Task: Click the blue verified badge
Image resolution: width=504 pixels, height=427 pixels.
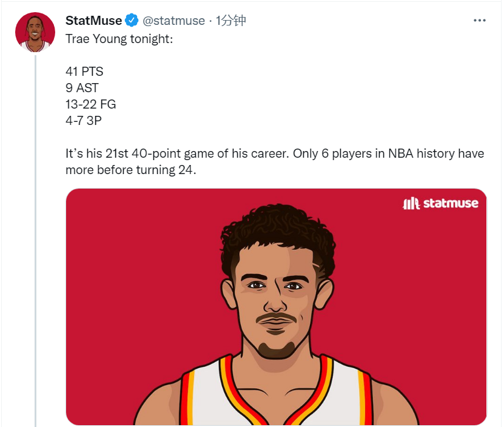Action: click(x=132, y=21)
